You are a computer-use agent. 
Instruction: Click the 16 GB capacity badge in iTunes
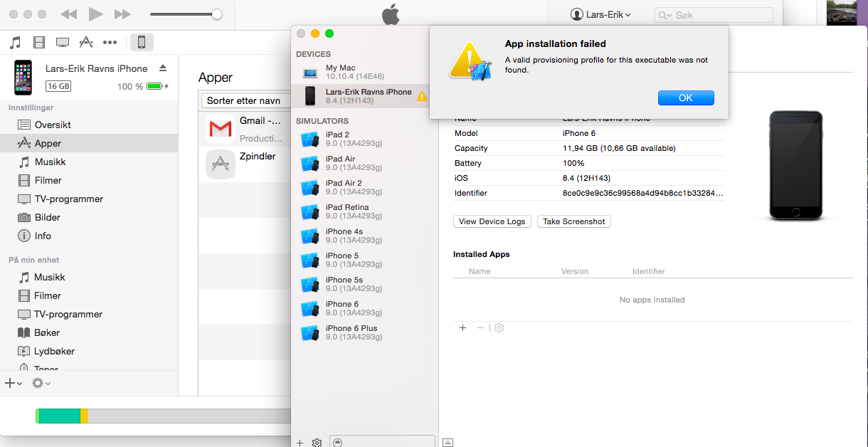[x=58, y=86]
